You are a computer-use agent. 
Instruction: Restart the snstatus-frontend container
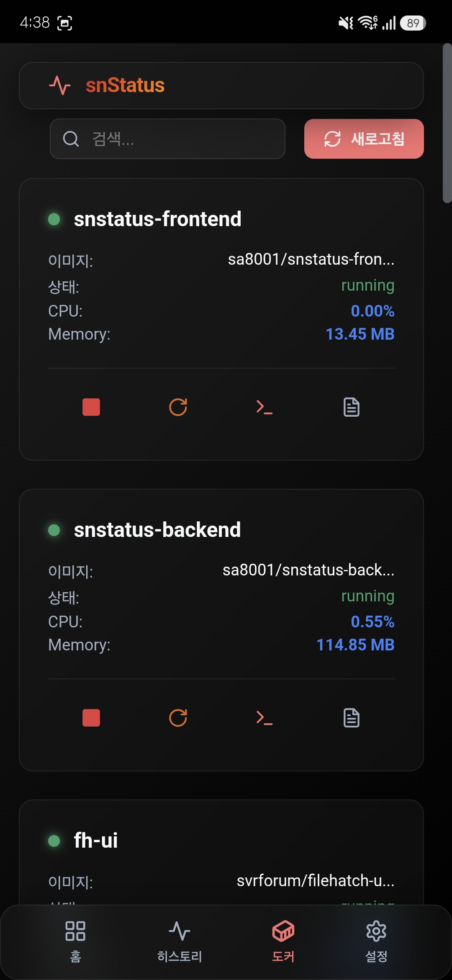pos(178,407)
